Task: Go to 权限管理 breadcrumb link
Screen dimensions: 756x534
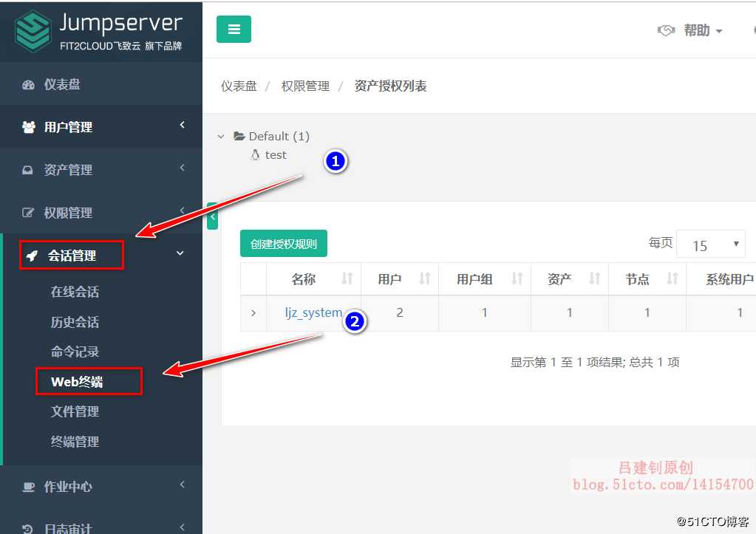Action: click(x=305, y=86)
